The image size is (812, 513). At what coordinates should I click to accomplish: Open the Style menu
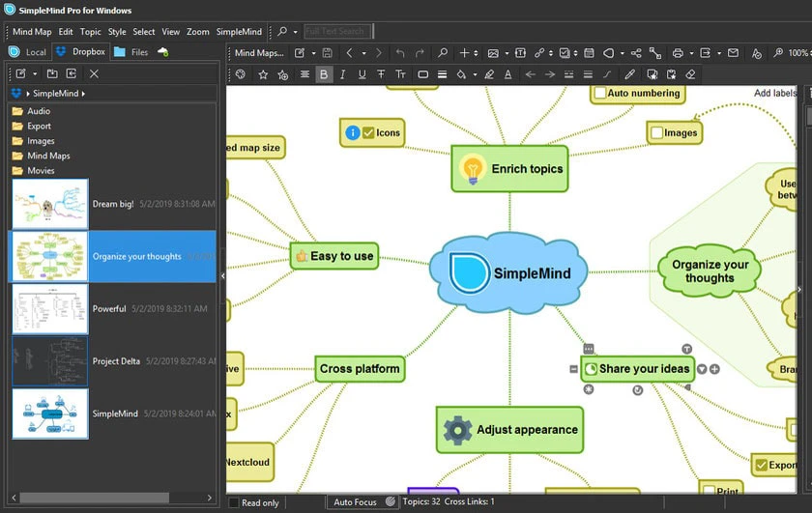(x=117, y=32)
